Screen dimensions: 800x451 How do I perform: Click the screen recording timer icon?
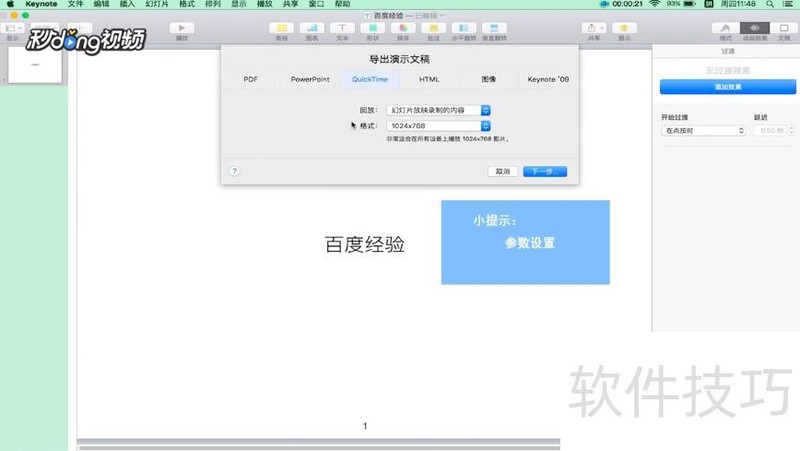pyautogui.click(x=605, y=4)
